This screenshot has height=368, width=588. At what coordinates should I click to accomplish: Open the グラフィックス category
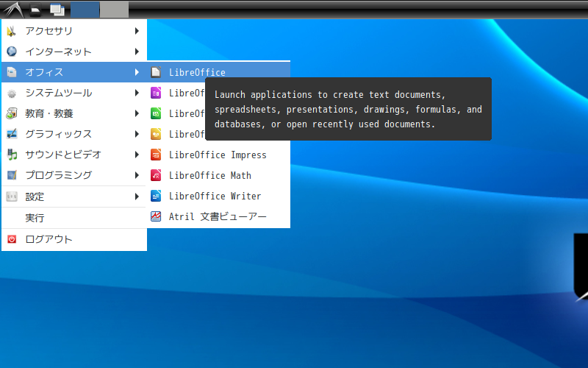point(73,134)
